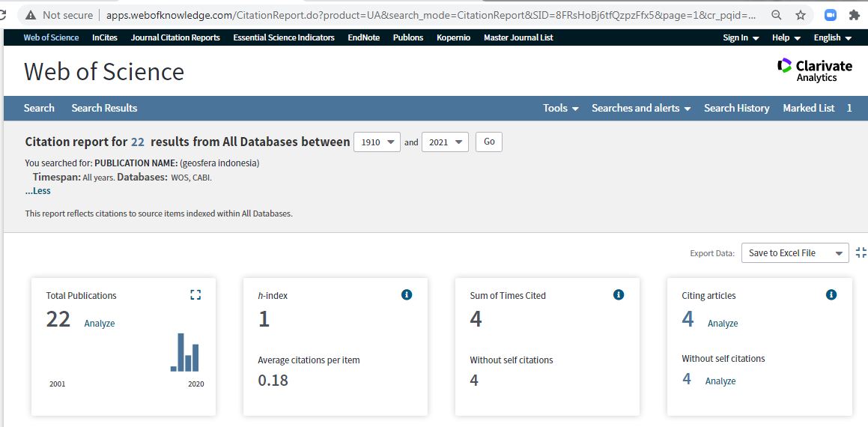
Task: Analyze Total Publications
Action: point(99,324)
